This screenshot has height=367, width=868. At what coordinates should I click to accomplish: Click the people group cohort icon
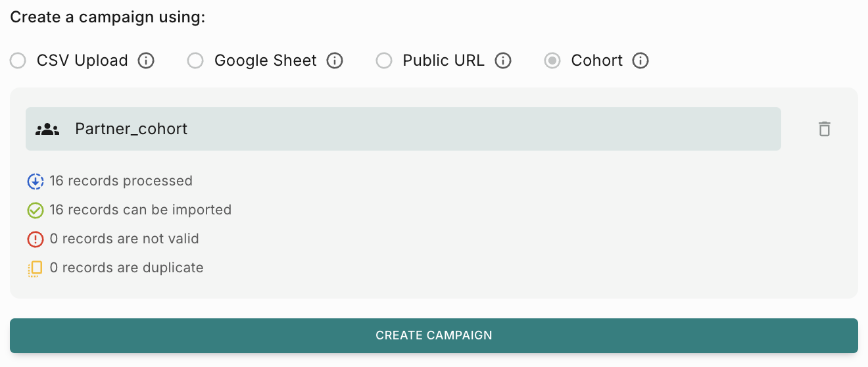click(x=47, y=129)
